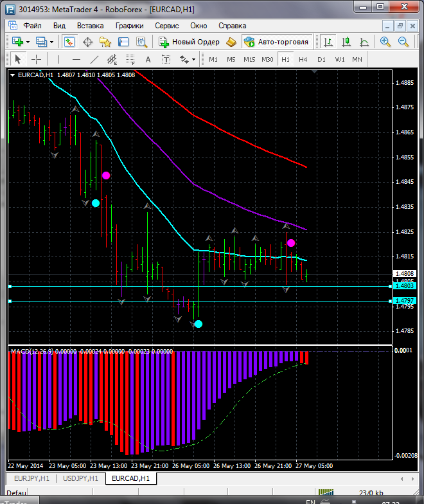Select the crosshair tool
Image resolution: width=424 pixels, height=504 pixels.
point(36,59)
